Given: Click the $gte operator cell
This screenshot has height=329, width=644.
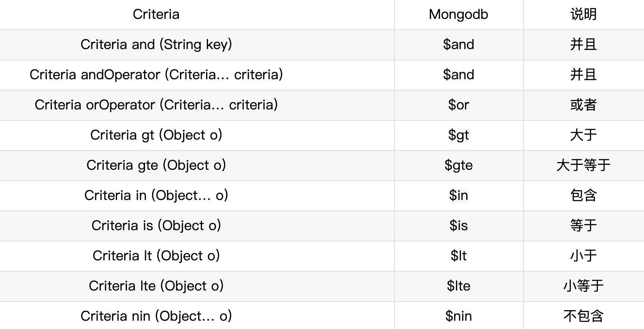Looking at the screenshot, I should pyautogui.click(x=458, y=165).
